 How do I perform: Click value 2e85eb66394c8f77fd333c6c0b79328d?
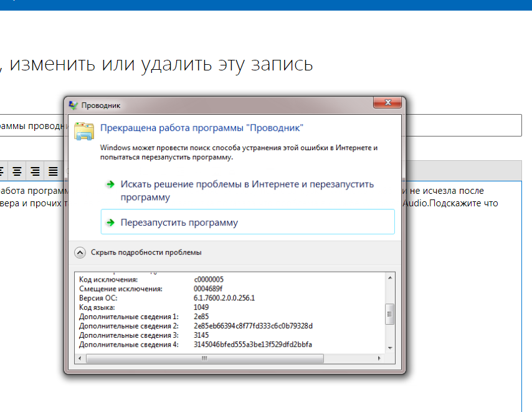[x=253, y=326]
